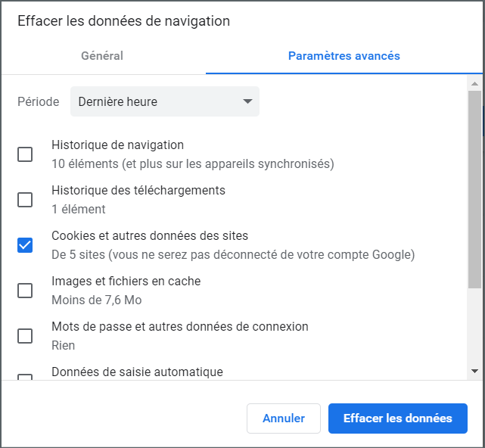Click the scrollbar track below the thumb
Image resolution: width=485 pixels, height=448 pixels.
click(x=475, y=326)
